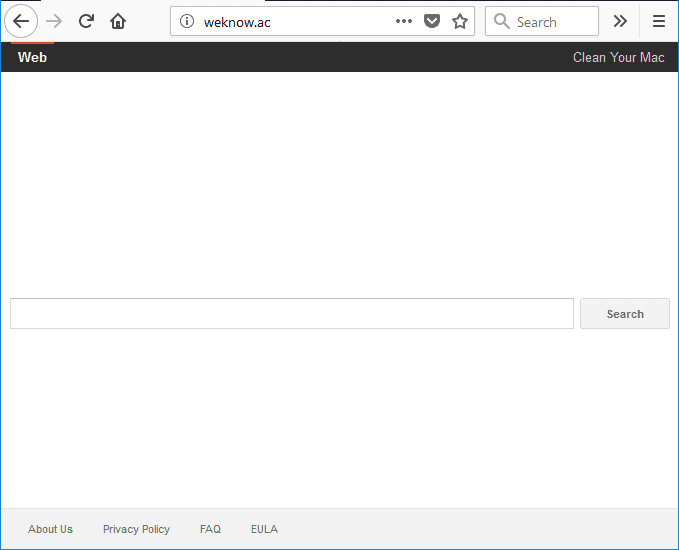Viewport: 679px width, 550px height.
Task: Open the FAQ link
Action: click(210, 529)
